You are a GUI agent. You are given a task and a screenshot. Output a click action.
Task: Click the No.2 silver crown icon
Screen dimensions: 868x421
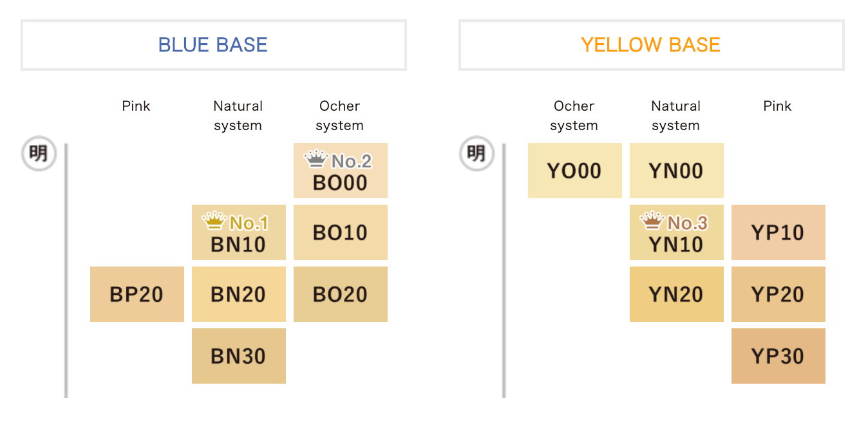[316, 158]
